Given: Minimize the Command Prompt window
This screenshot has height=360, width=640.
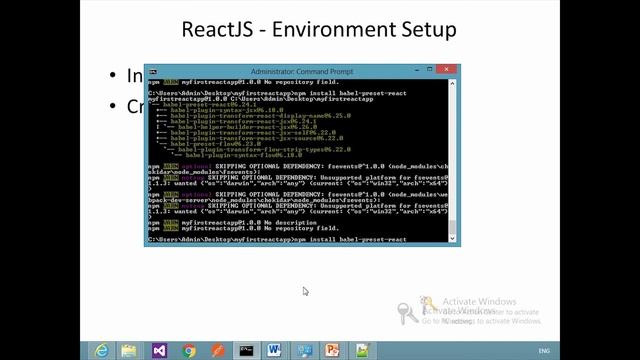Looking at the screenshot, I should click(x=417, y=70).
